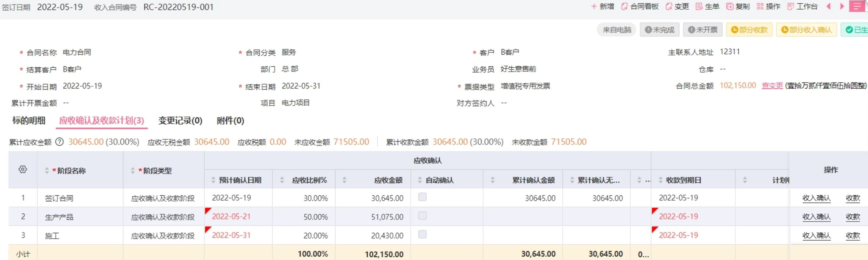Sort by 阶段名称 column arrows

click(x=47, y=171)
